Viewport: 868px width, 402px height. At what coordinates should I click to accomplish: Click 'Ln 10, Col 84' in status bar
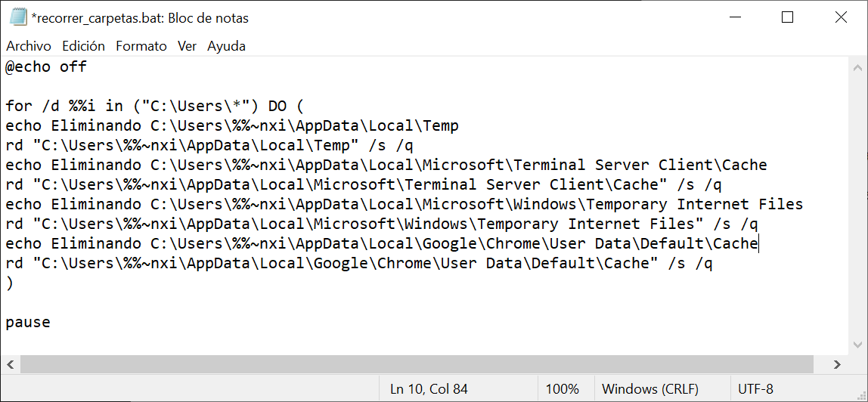click(429, 388)
